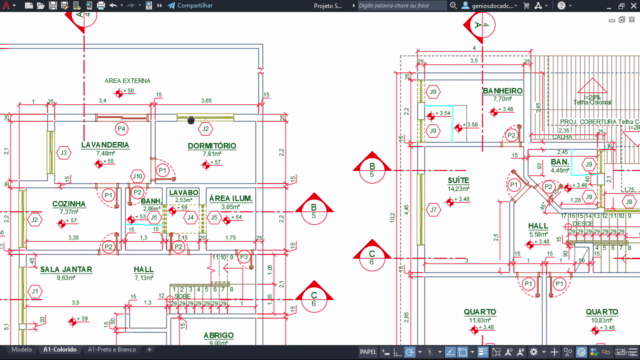Plot the drawing with printer icon

pyautogui.click(x=101, y=5)
